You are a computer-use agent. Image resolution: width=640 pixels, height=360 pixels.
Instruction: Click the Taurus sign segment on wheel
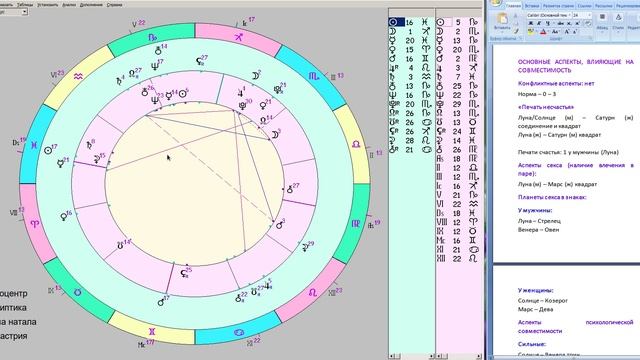(x=78, y=292)
